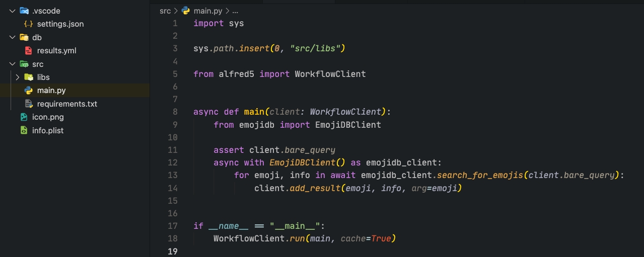644x257 pixels.
Task: Click line number 8 in the gutter
Action: [175, 112]
